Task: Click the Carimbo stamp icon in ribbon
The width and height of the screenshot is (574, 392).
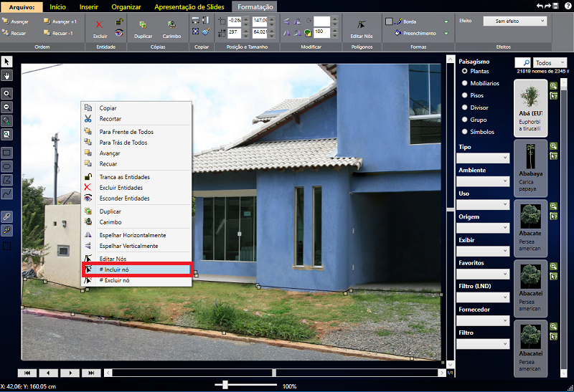Action: (171, 24)
